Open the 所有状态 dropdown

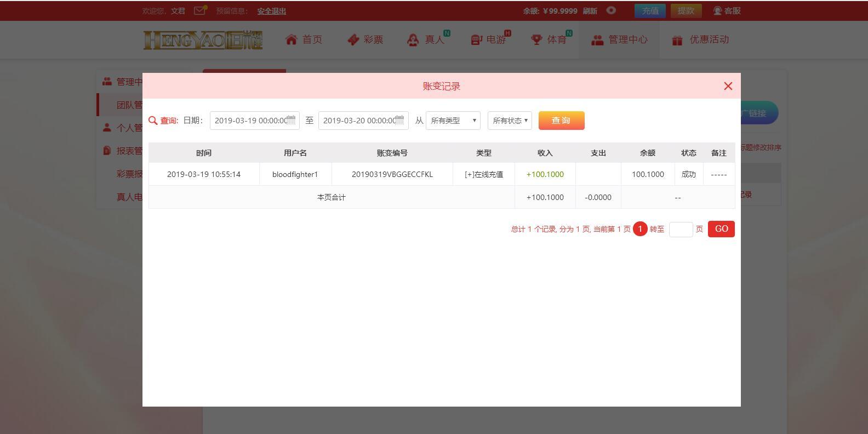pyautogui.click(x=510, y=121)
